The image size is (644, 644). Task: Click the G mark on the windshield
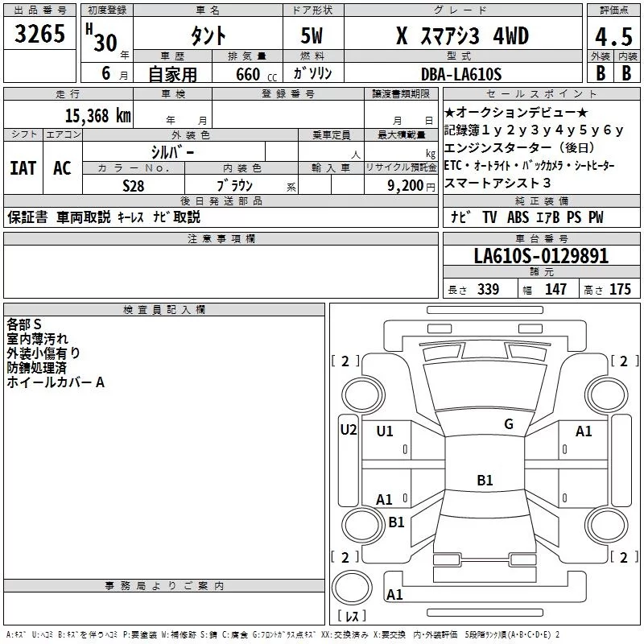point(509,424)
